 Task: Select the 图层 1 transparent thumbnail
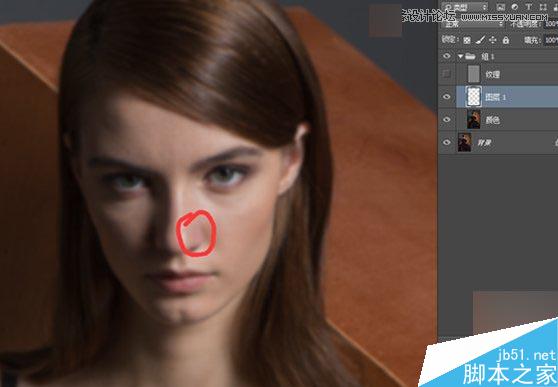474,96
